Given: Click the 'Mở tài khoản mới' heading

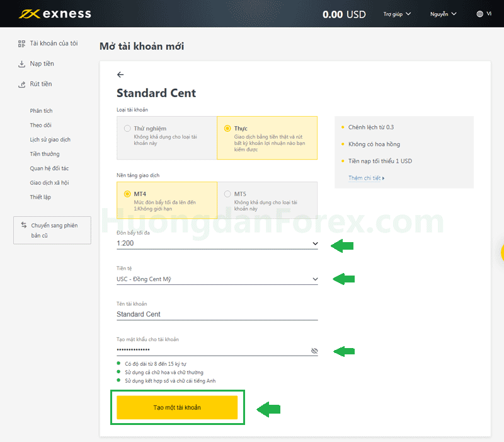Looking at the screenshot, I should [142, 46].
